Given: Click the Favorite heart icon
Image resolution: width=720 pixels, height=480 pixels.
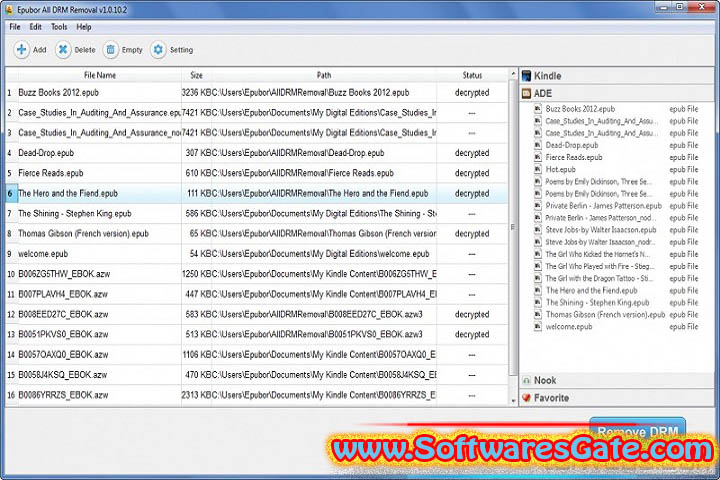Looking at the screenshot, I should coord(526,398).
